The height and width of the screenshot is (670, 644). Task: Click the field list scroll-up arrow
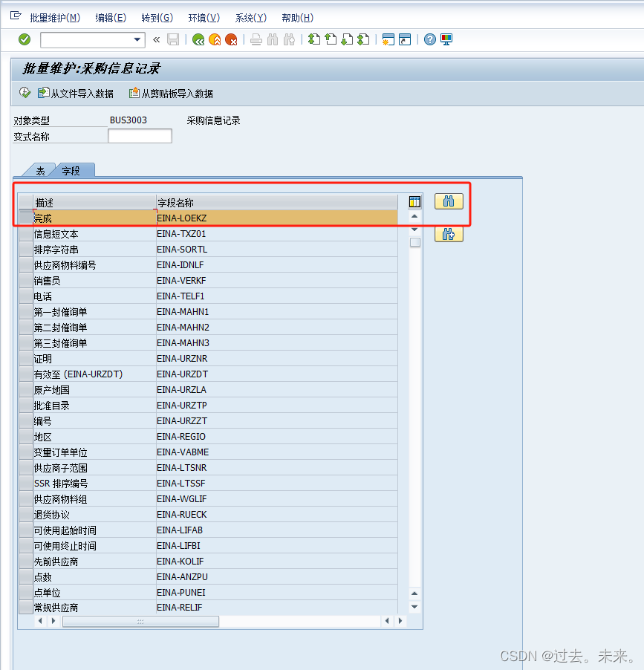[414, 217]
